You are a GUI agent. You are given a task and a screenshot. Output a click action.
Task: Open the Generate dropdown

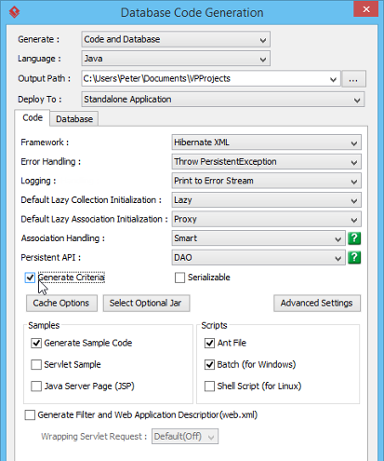(176, 39)
